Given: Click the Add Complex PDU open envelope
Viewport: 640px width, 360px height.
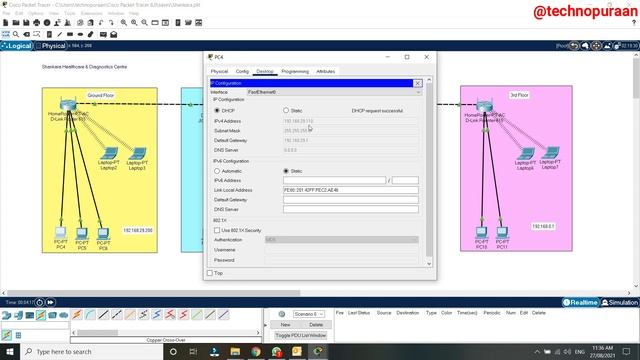Looking at the screenshot, I should (113, 35).
